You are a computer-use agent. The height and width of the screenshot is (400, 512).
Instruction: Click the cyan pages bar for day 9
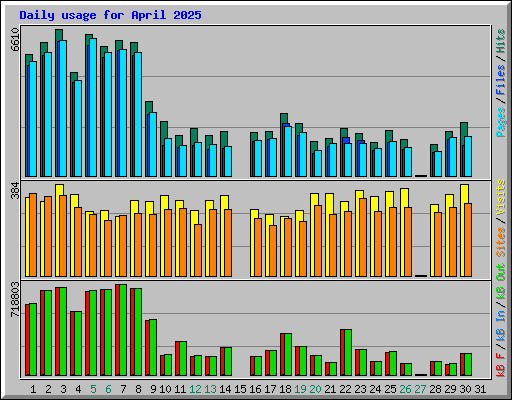pyautogui.click(x=153, y=145)
